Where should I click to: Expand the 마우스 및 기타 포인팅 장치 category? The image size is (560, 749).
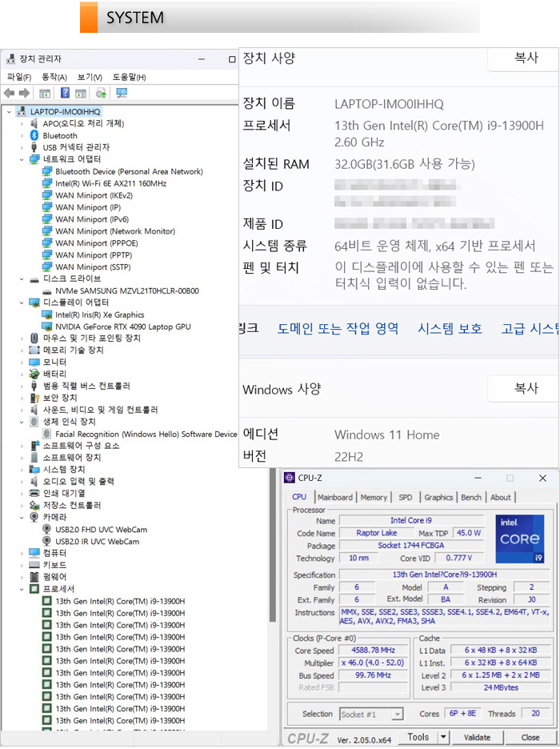coord(22,338)
